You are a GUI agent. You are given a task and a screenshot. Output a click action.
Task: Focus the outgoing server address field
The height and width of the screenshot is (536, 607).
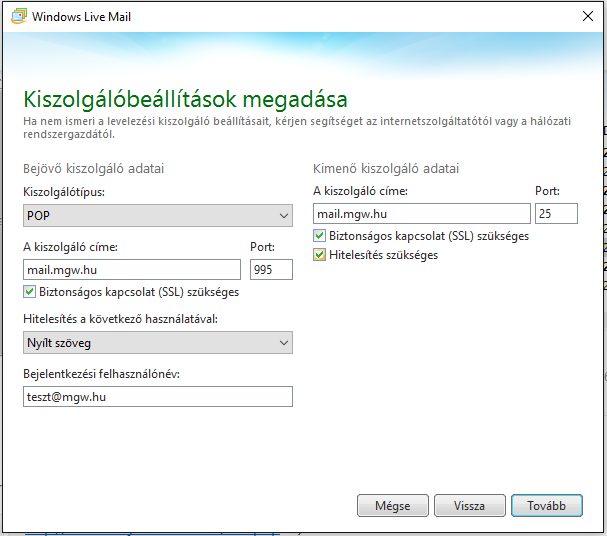(x=421, y=213)
